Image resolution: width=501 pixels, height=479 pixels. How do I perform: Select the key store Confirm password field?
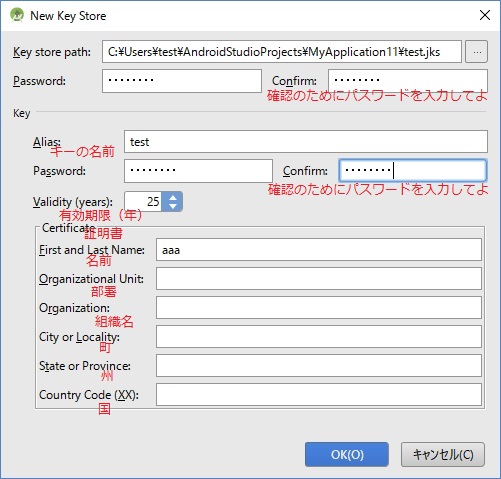coord(408,81)
